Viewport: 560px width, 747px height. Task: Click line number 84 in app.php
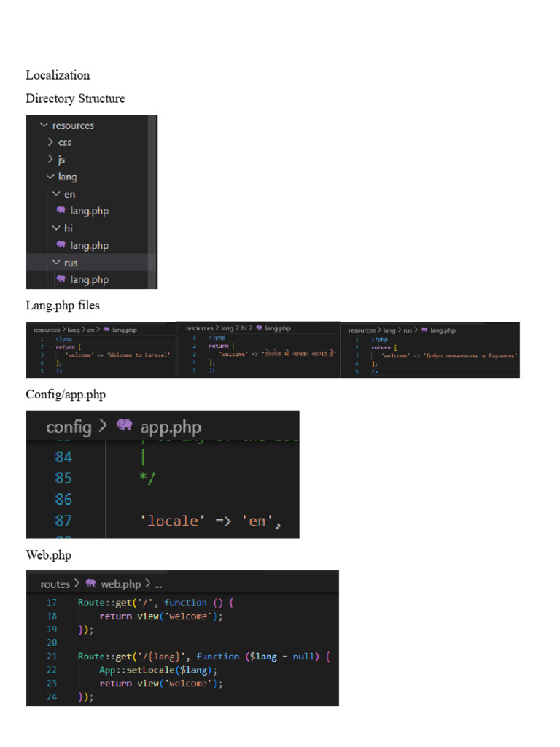coord(63,457)
